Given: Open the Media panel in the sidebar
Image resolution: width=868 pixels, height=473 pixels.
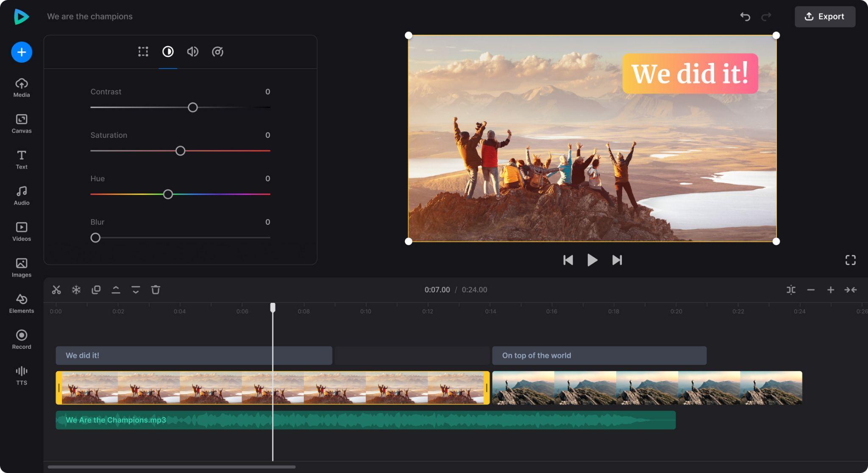Looking at the screenshot, I should pos(21,87).
